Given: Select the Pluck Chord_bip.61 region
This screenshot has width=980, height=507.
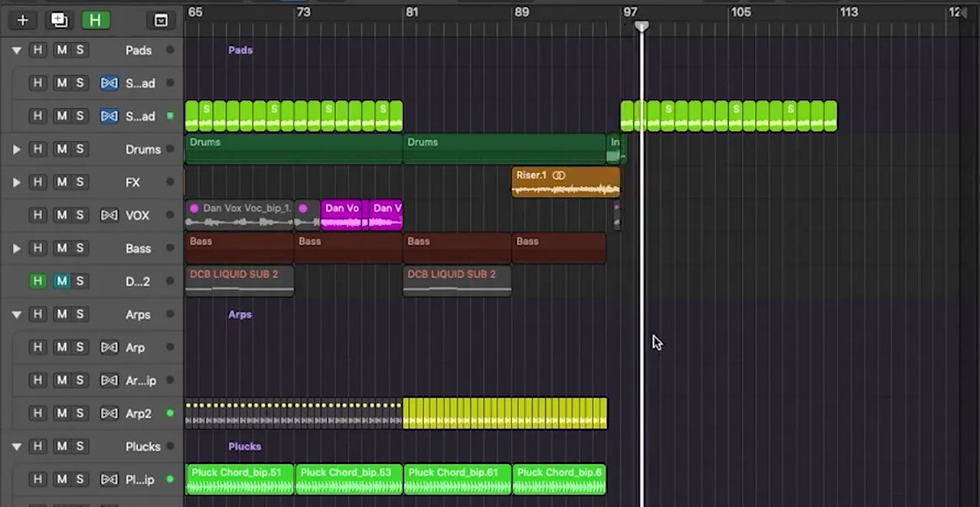Looking at the screenshot, I should point(457,479).
